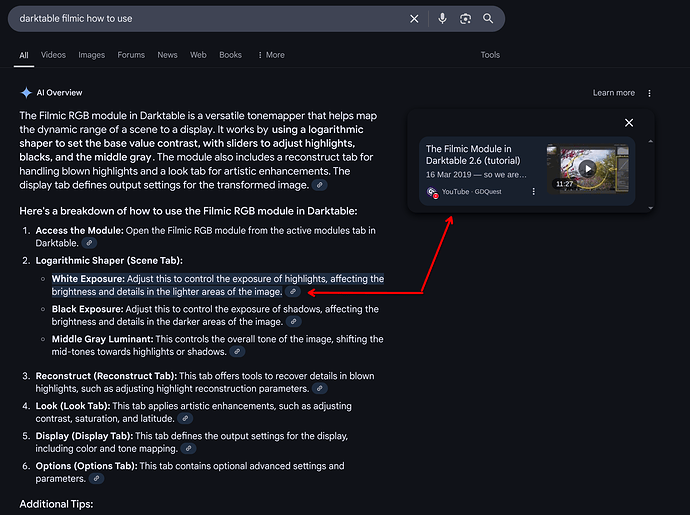
Task: Open source link for Look tab item
Action: [185, 419]
